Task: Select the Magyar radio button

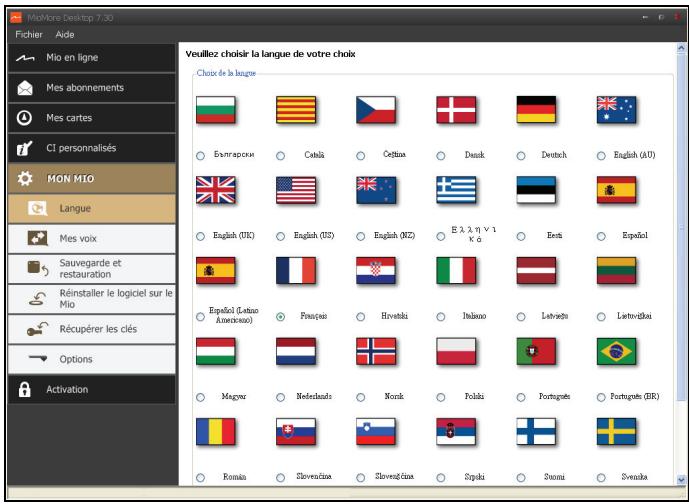Action: pos(200,397)
